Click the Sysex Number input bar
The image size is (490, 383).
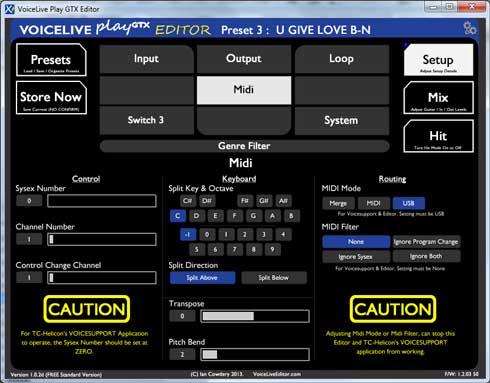[x=102, y=201]
